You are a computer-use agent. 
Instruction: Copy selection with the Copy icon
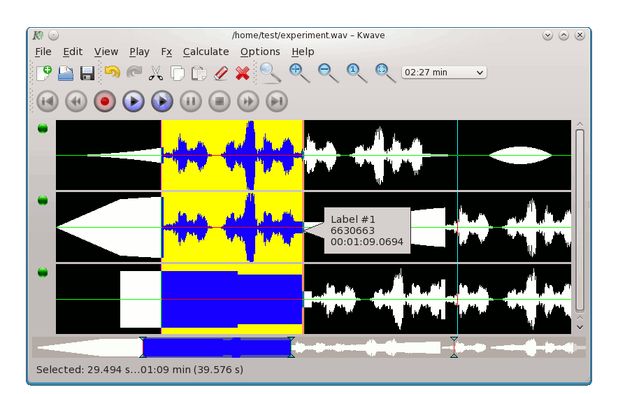pyautogui.click(x=177, y=73)
